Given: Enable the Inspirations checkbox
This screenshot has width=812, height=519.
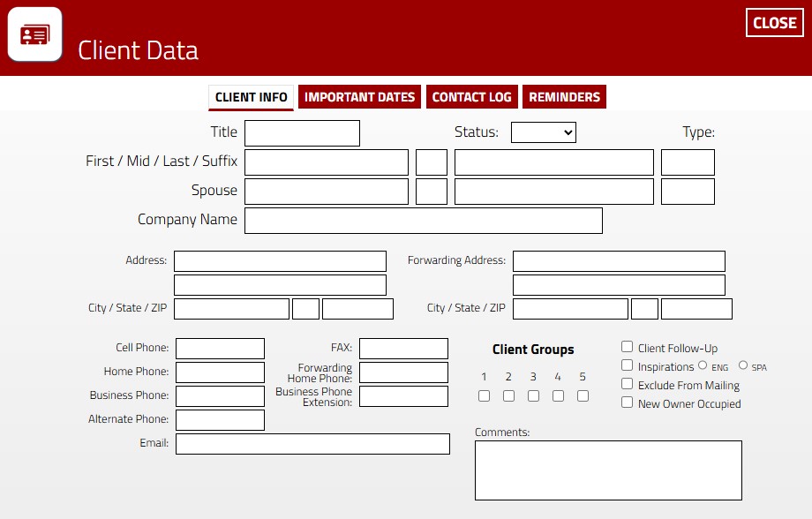Looking at the screenshot, I should click(x=628, y=365).
